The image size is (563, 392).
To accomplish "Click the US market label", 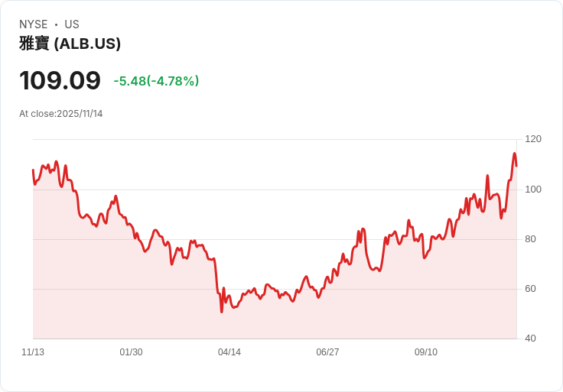I will pyautogui.click(x=72, y=24).
